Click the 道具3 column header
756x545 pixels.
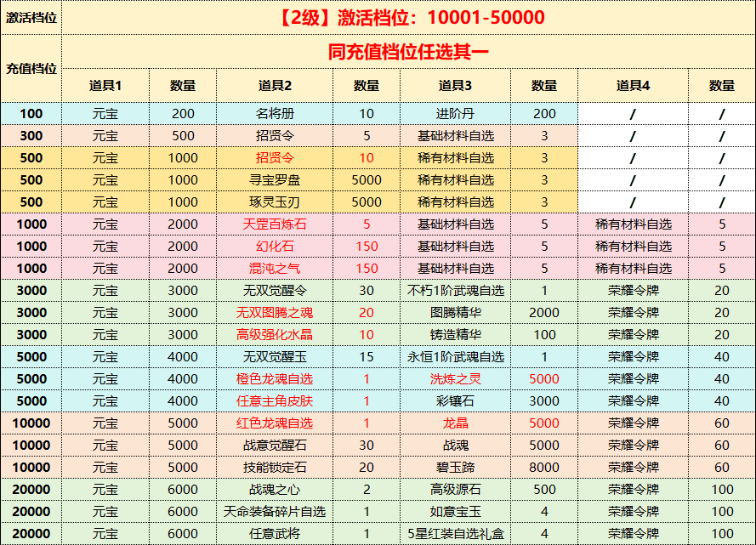coord(455,86)
